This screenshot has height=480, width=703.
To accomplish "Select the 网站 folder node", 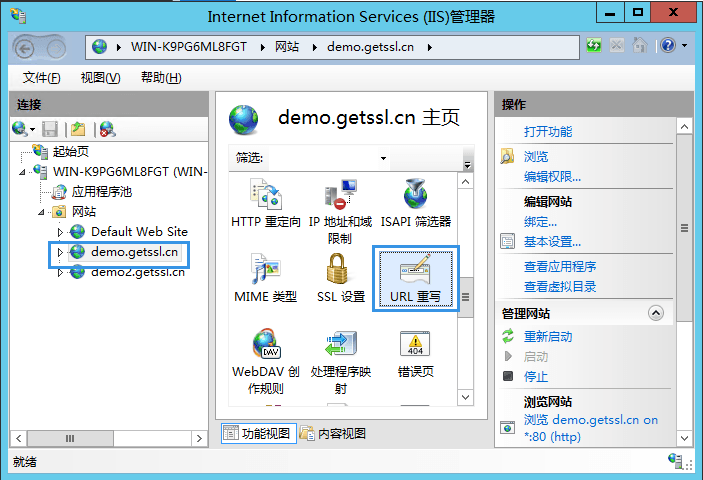I will pos(83,212).
